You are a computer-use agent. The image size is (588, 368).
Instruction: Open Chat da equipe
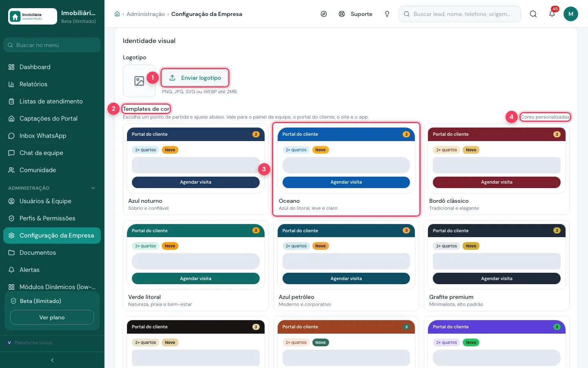click(52, 153)
